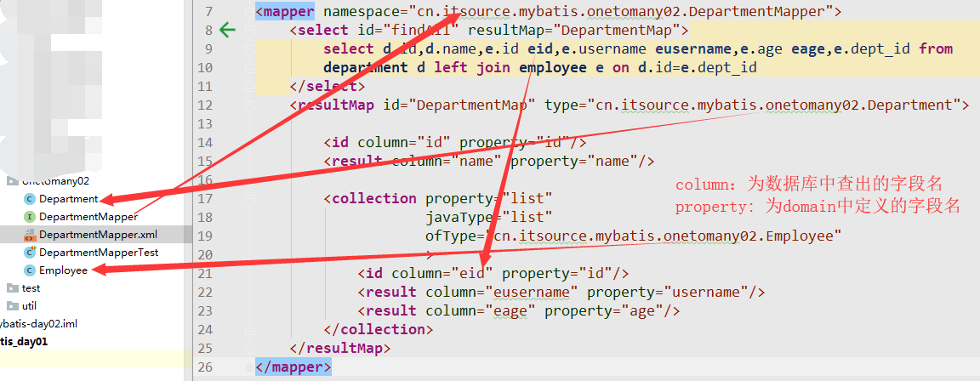This screenshot has width=980, height=381.
Task: Select DepartmentMapper interface in the project tree
Action: point(88,217)
